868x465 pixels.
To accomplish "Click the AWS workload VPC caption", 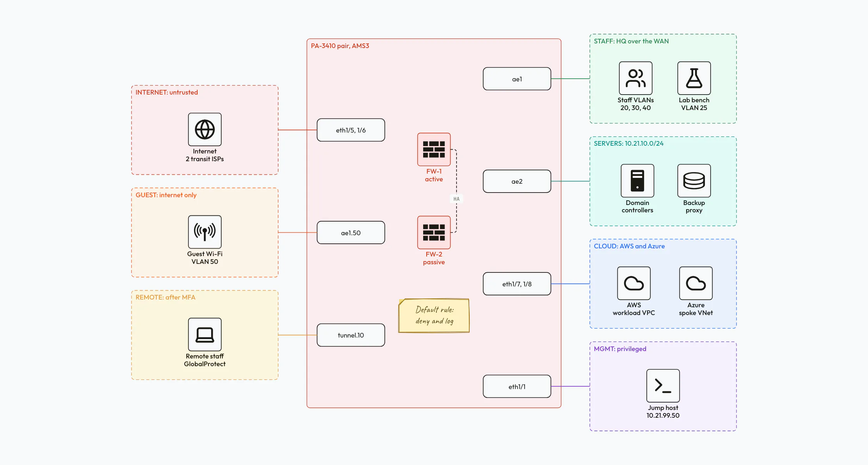I will (x=634, y=309).
